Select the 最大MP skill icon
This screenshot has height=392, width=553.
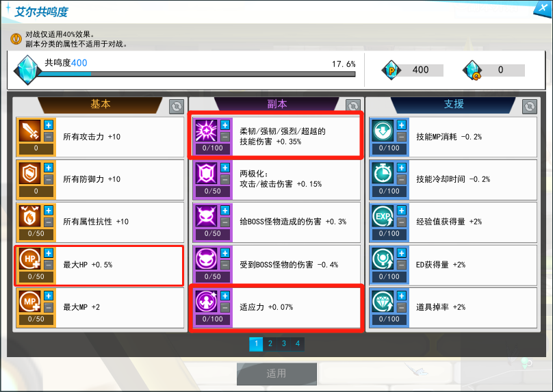29,302
